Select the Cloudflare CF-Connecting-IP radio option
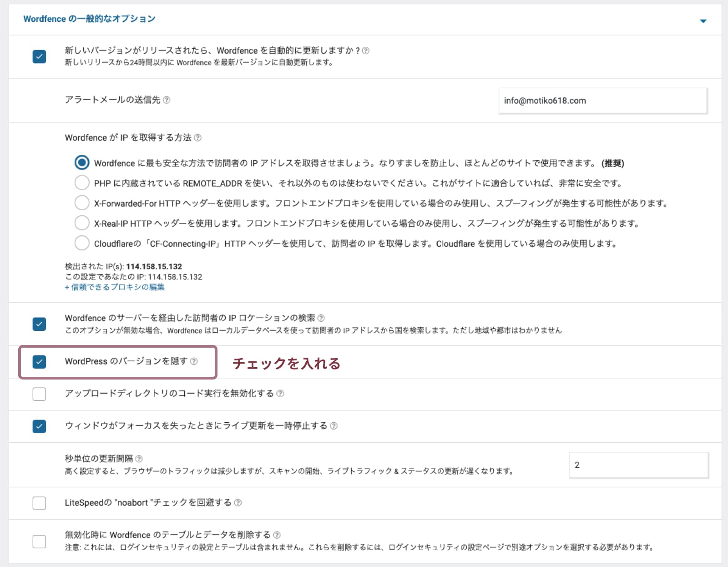 (82, 243)
